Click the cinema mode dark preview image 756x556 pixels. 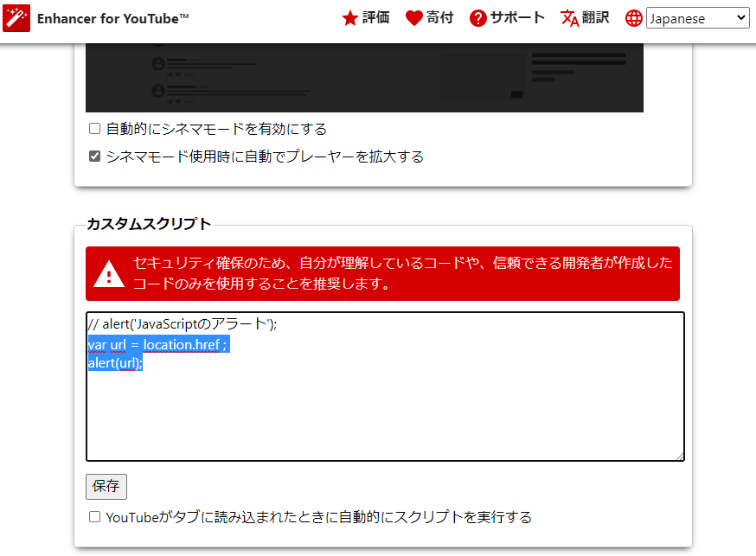point(364,78)
